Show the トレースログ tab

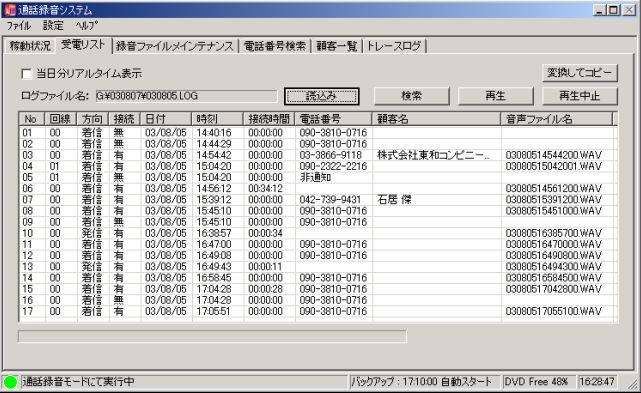coord(394,46)
